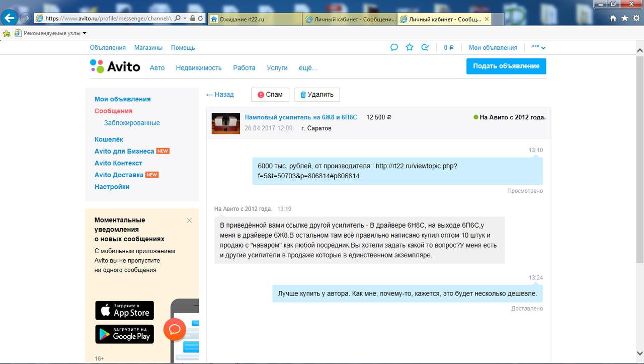This screenshot has height=364, width=644.
Task: Open orange support chat bubble
Action: (x=175, y=330)
